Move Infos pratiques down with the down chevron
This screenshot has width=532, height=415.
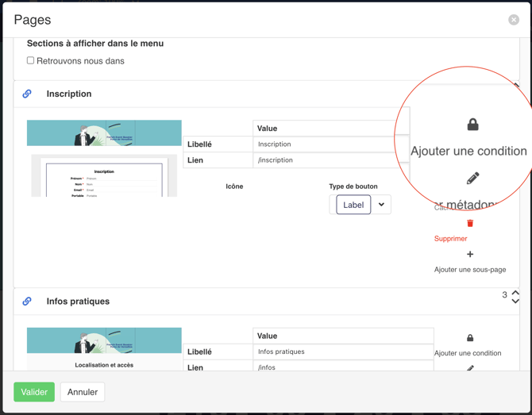point(515,302)
